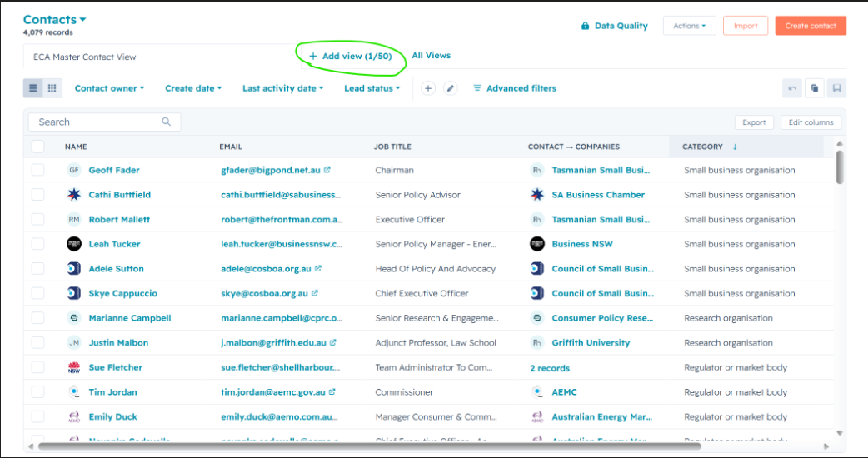Click Leah Tucker's black avatar icon

click(x=73, y=244)
